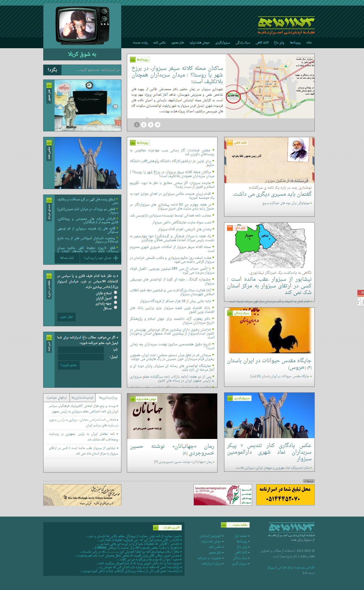Jump to slide 3 in the featured slider
This screenshot has height=590, width=364.
pyautogui.click(x=151, y=125)
